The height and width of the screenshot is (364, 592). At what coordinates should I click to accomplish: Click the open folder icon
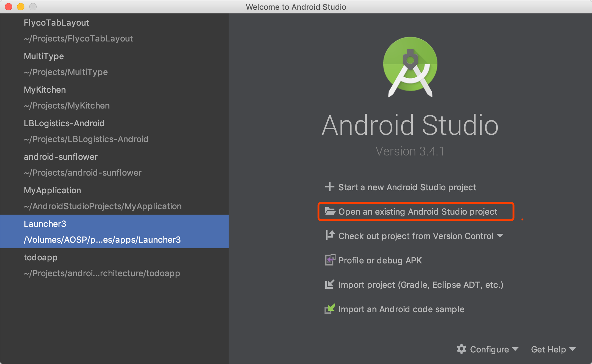pyautogui.click(x=330, y=211)
